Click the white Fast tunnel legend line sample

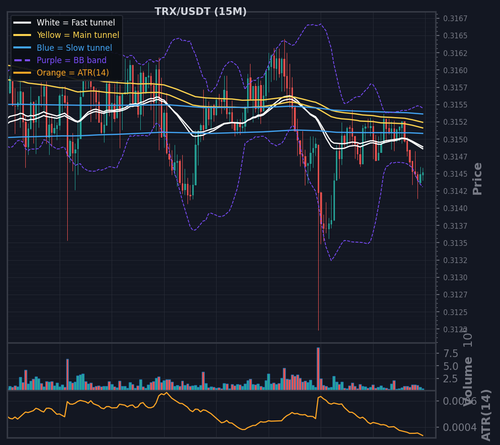pyautogui.click(x=22, y=23)
